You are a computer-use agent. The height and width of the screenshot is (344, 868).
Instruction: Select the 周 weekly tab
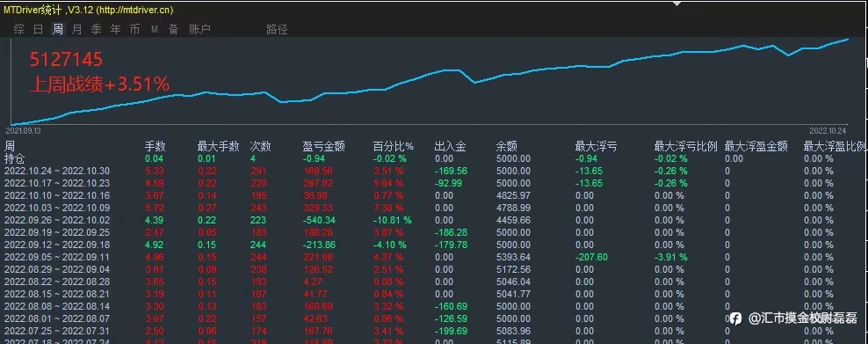[58, 29]
